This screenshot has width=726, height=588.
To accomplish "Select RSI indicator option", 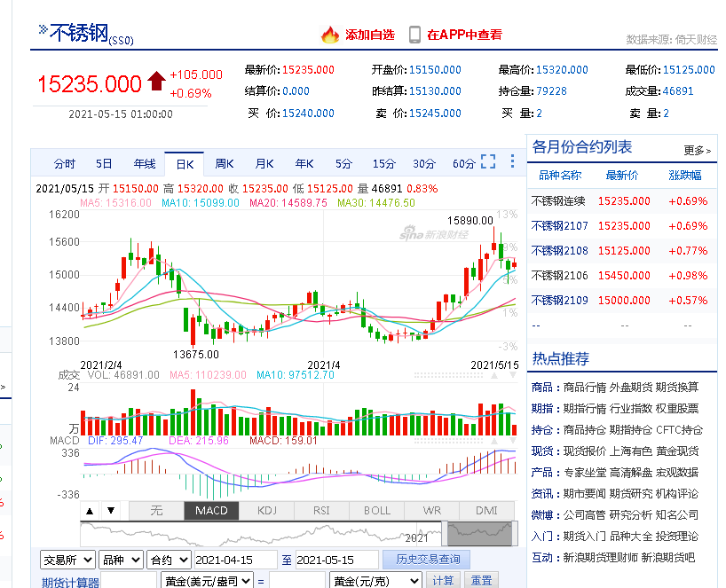I will tap(322, 511).
